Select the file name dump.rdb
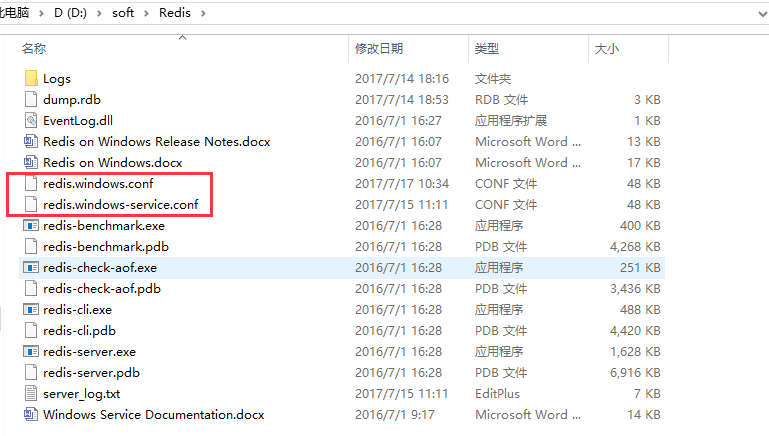Viewport: 769px width, 436px height. click(72, 100)
